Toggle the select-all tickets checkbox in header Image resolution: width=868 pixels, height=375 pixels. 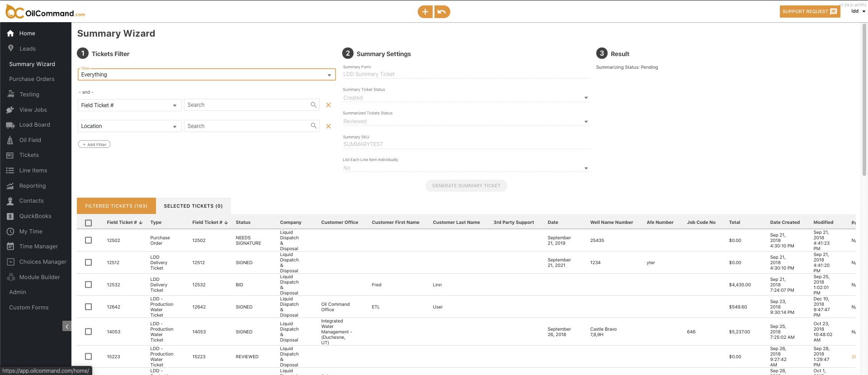click(89, 223)
